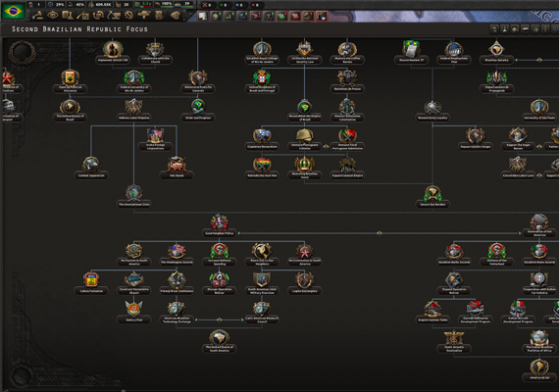Select the Utilize the National Security Law focus
The image size is (559, 392).
pos(304,53)
